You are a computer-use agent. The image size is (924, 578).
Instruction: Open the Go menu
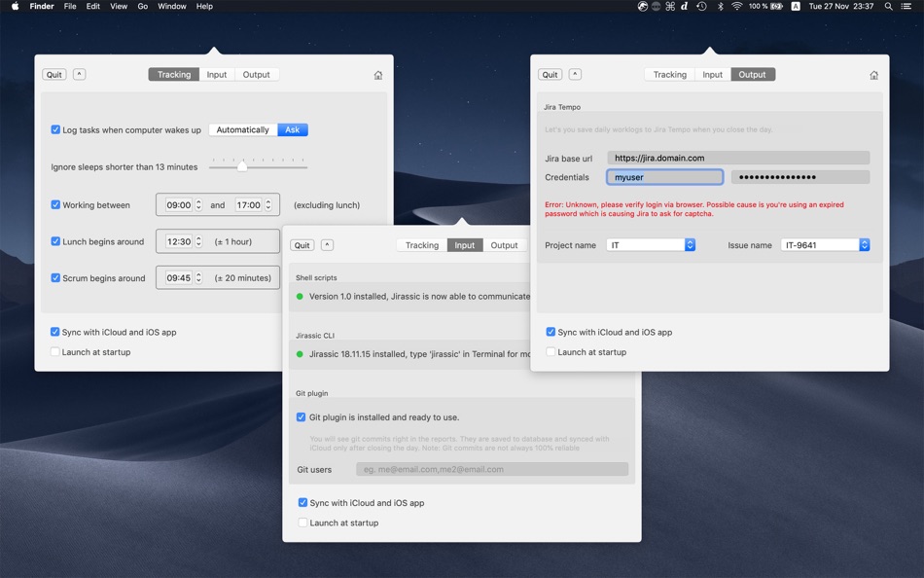tap(143, 7)
